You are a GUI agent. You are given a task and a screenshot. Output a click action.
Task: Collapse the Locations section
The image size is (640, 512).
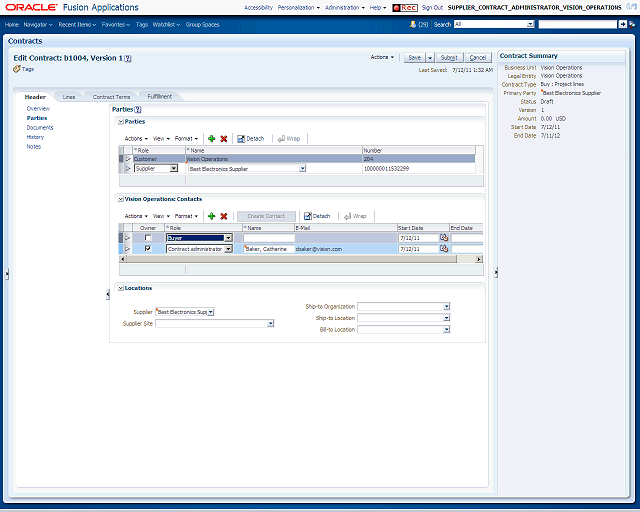point(121,288)
